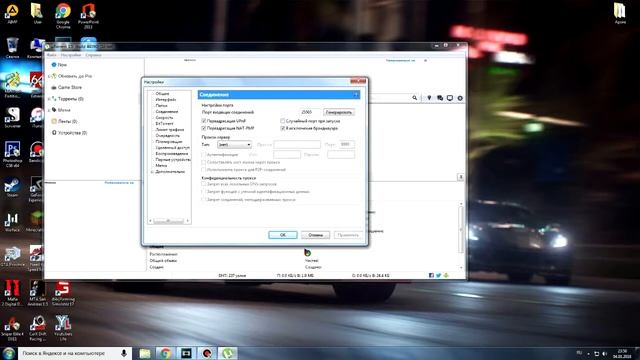Open the CarX Drift Racing desktop shortcut

click(38, 328)
